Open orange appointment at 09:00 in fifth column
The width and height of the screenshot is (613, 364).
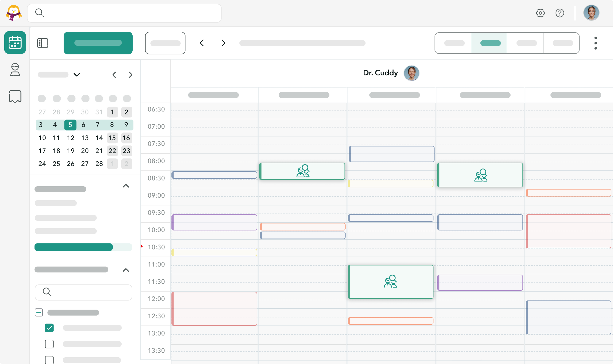coord(569,193)
